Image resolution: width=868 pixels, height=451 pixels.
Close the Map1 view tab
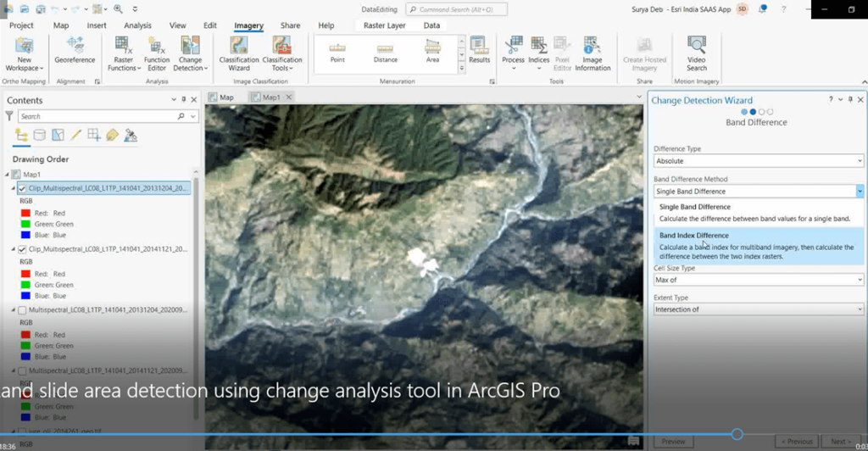pyautogui.click(x=288, y=97)
